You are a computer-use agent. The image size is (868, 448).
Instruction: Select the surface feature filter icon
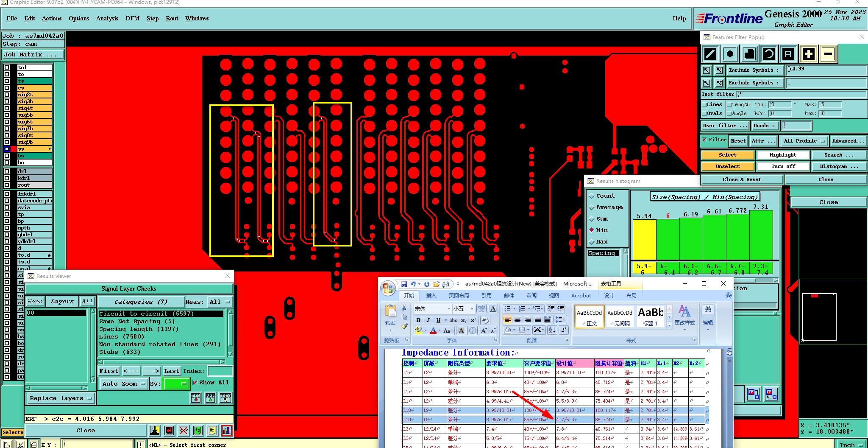point(749,54)
